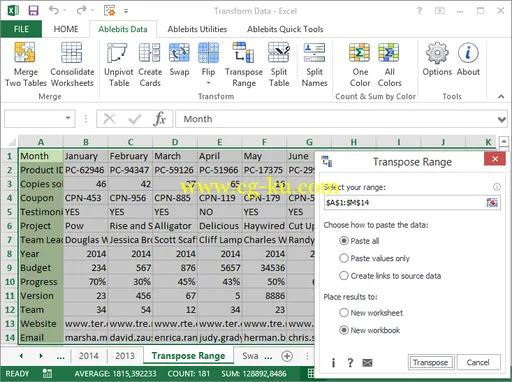Click Cancel in Transpose Range dialog
The image size is (512, 382).
point(478,362)
